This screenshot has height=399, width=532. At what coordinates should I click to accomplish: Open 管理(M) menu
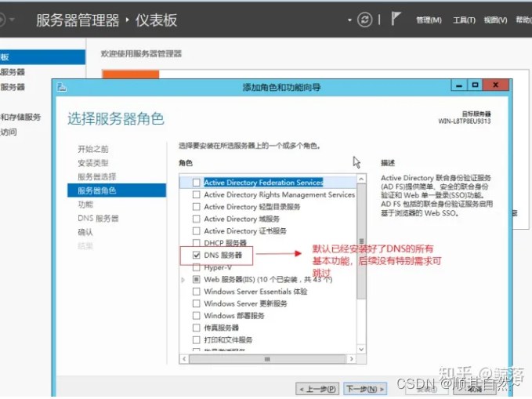(x=429, y=20)
